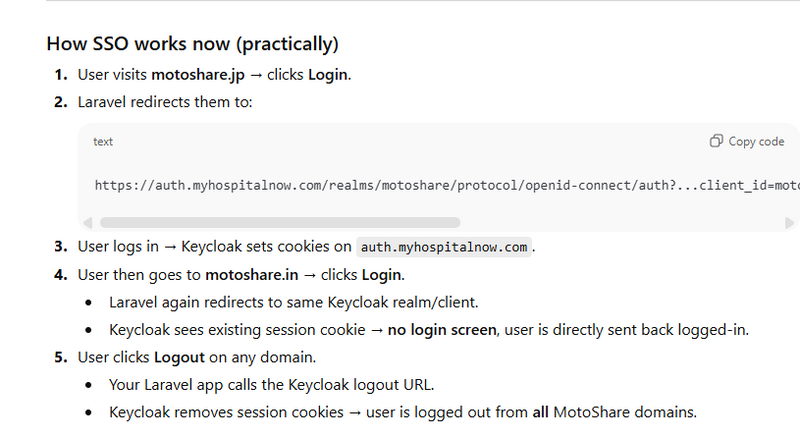Screen dimensions: 800x447
Task: Click the copy icon in the code block
Action: click(x=716, y=141)
